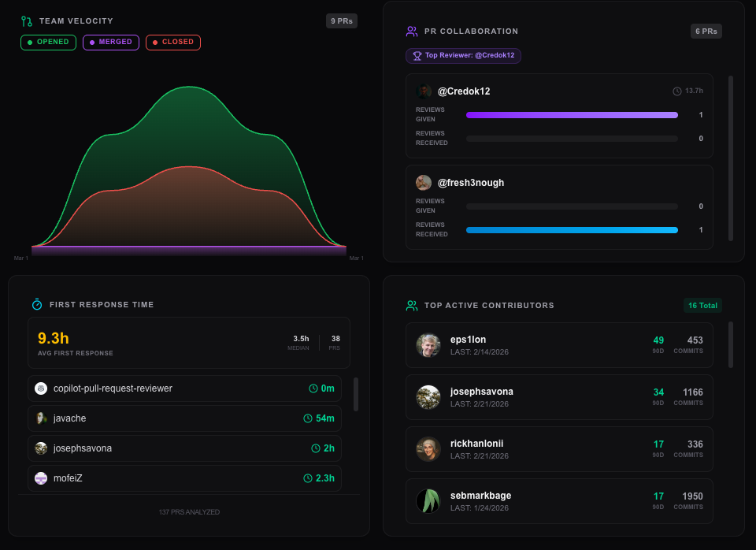Open the sebmarkbage contributor name
Viewport: 756px width, 550px height.
tap(480, 496)
